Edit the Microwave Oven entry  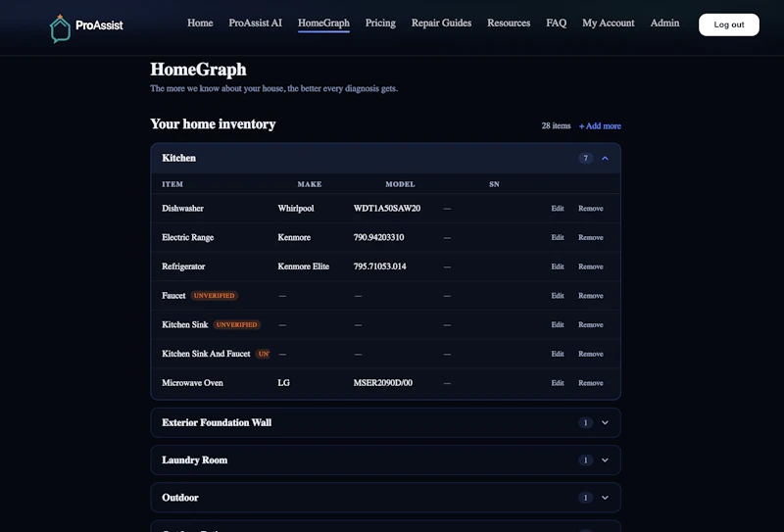pos(558,383)
